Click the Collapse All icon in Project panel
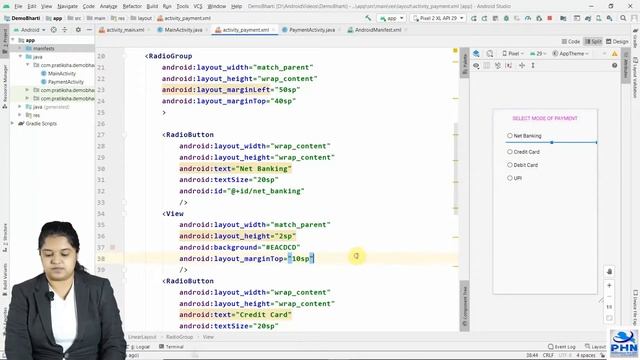640x360 pixels. (64, 30)
